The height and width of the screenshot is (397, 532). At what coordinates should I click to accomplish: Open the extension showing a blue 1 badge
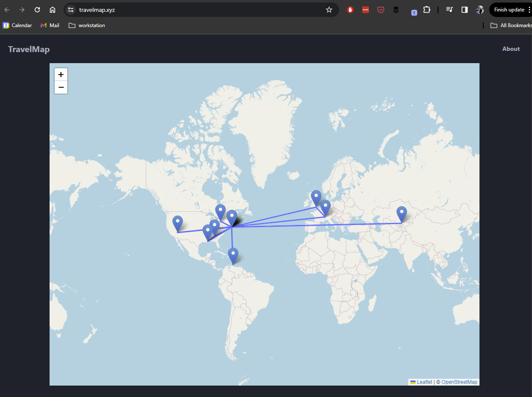pos(414,11)
